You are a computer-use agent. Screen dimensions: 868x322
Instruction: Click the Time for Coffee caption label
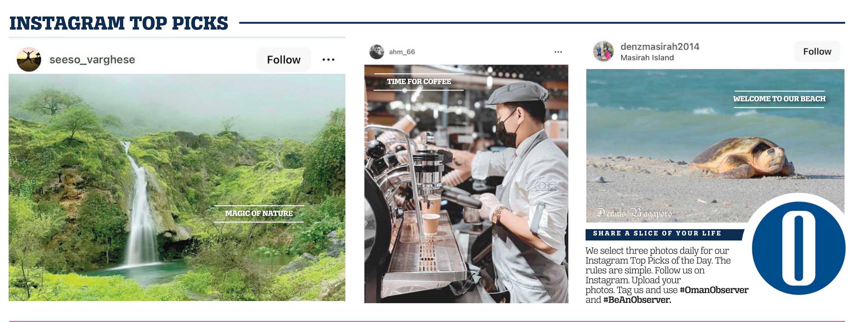point(419,82)
